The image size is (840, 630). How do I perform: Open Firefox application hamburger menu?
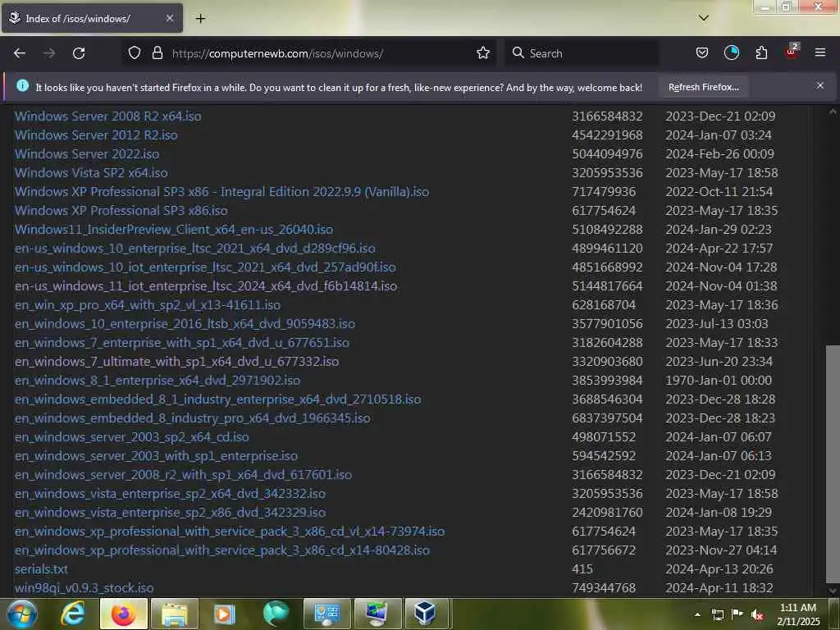point(819,53)
